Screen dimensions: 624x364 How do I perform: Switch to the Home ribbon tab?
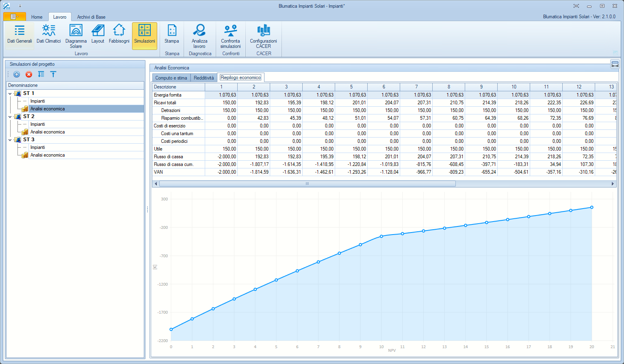click(x=37, y=17)
